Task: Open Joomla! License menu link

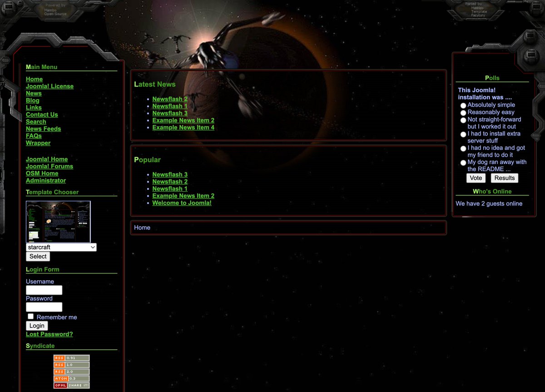Action: point(50,86)
